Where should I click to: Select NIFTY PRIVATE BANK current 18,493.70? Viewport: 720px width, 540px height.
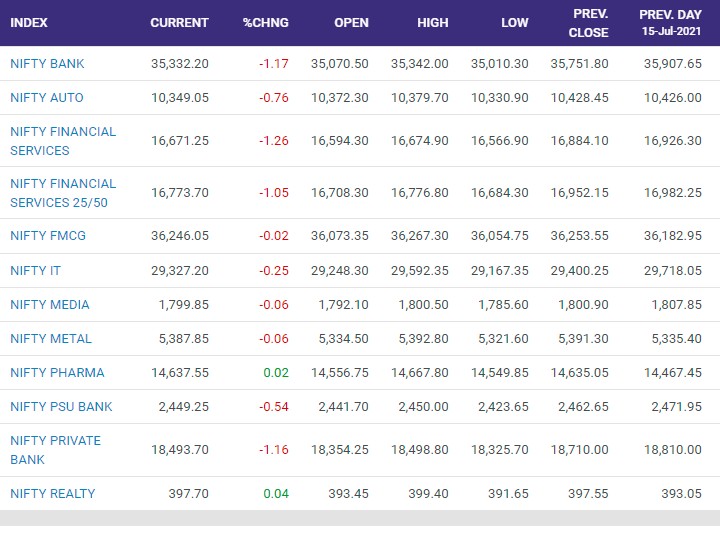180,450
